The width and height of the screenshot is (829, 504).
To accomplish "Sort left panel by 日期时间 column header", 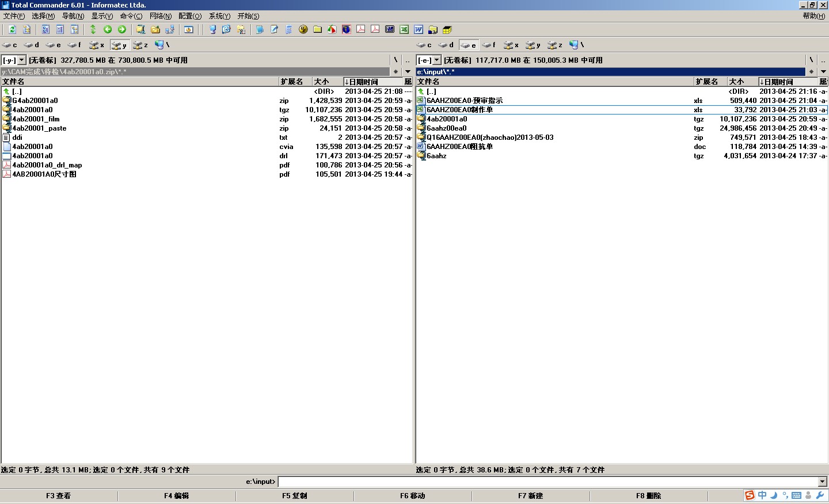I will click(x=373, y=82).
